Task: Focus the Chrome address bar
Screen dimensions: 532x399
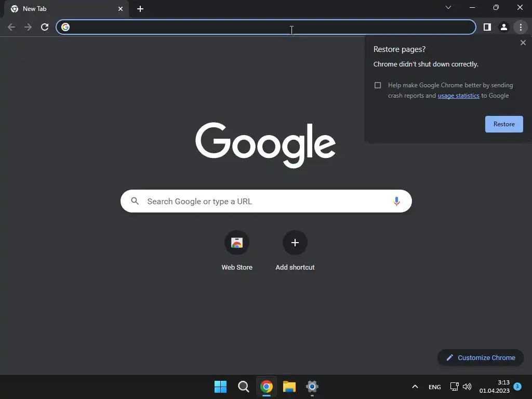Action: pos(265,27)
